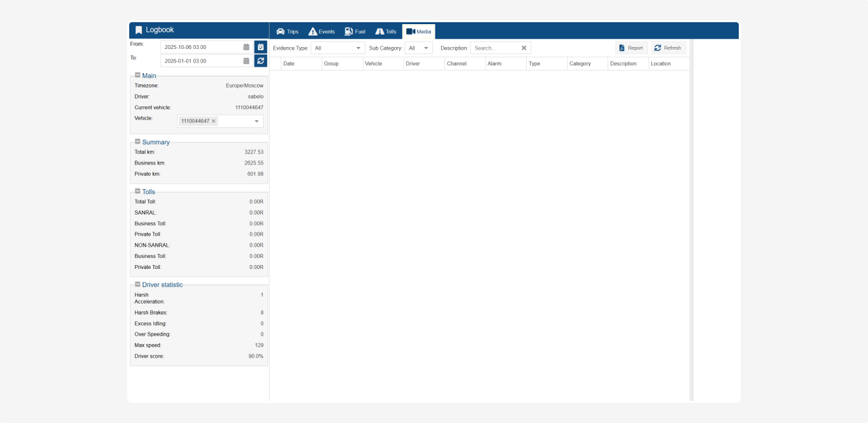Clear the Description search field
This screenshot has width=868, height=423.
(523, 48)
